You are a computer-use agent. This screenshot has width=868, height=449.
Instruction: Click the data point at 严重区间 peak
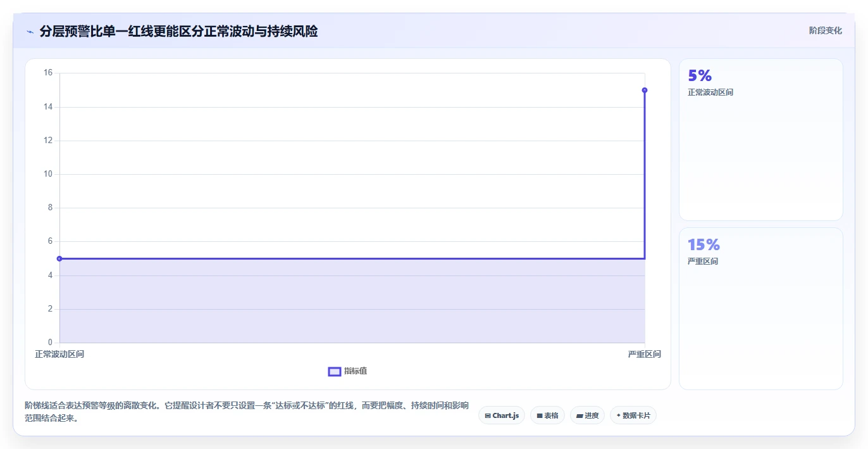coord(645,90)
